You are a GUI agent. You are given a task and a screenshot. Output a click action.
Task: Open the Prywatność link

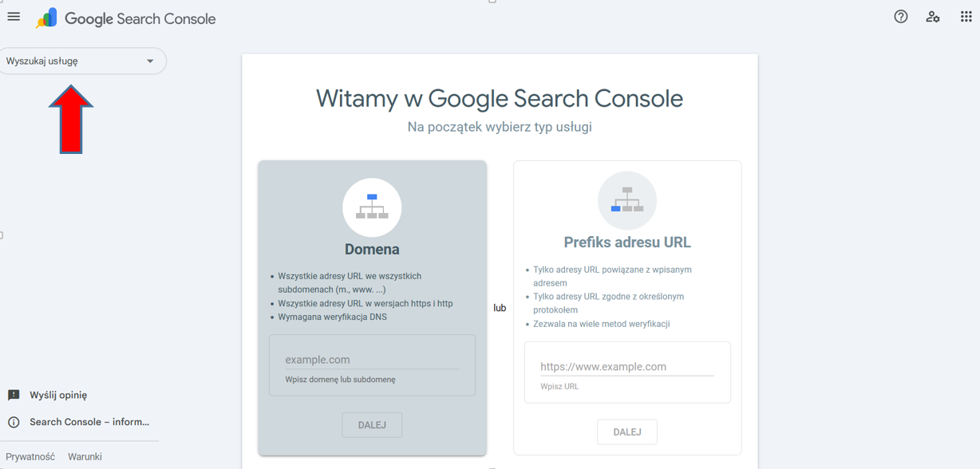click(x=30, y=456)
